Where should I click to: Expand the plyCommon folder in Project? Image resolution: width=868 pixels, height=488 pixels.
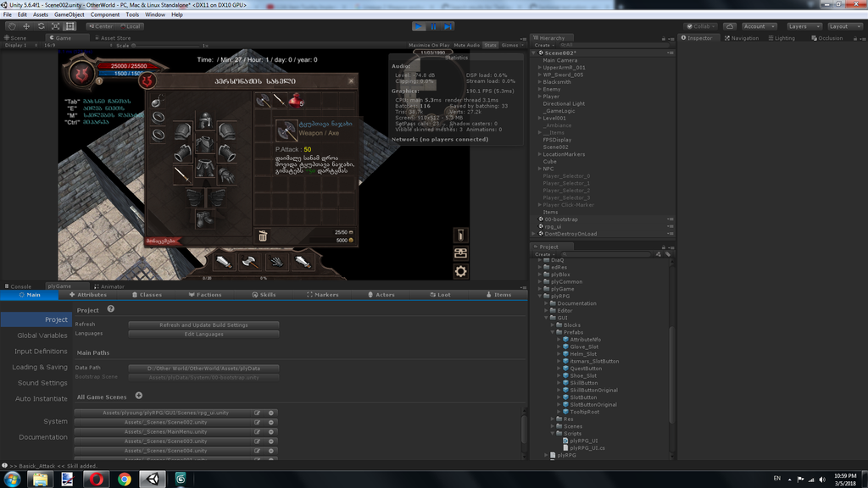point(540,281)
